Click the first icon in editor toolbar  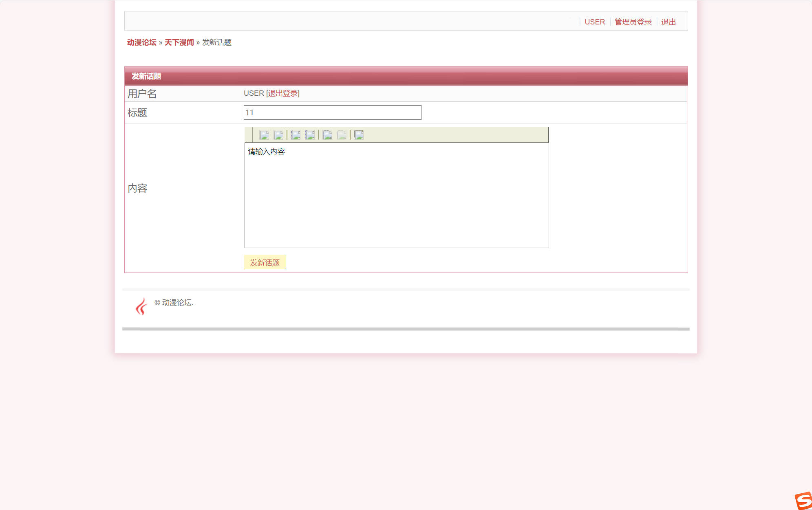(x=264, y=135)
